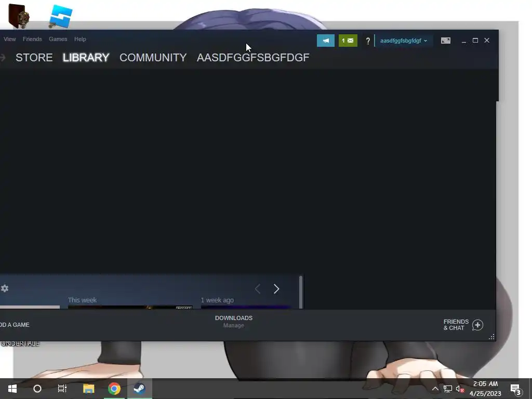Switch to Big Picture mode icon
532x399 pixels.
click(x=445, y=41)
